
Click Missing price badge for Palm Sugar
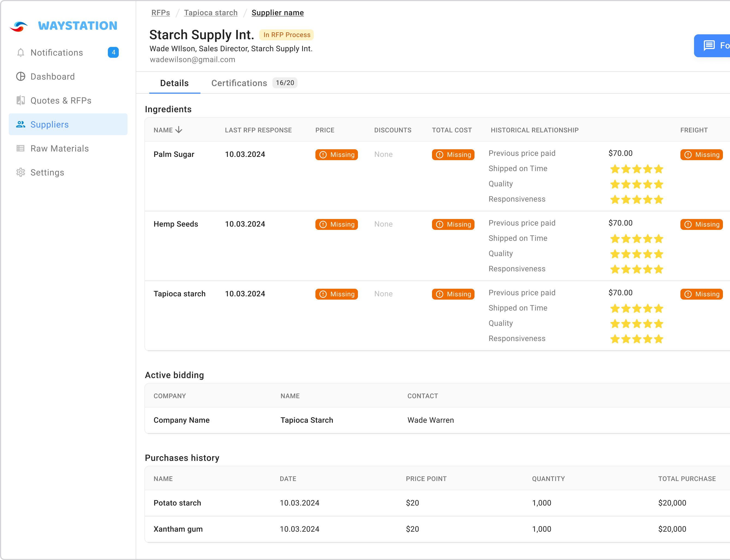(336, 155)
